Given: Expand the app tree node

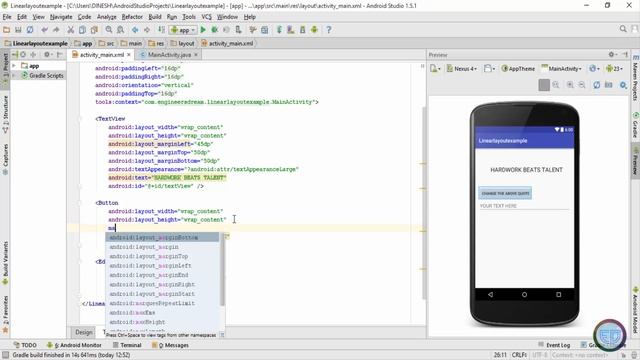Looking at the screenshot, I should (x=14, y=66).
